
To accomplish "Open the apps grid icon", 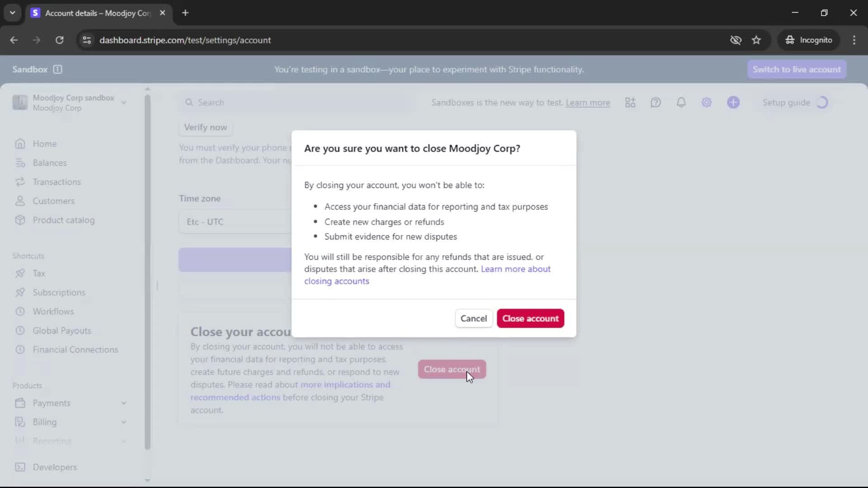I will click(x=630, y=103).
